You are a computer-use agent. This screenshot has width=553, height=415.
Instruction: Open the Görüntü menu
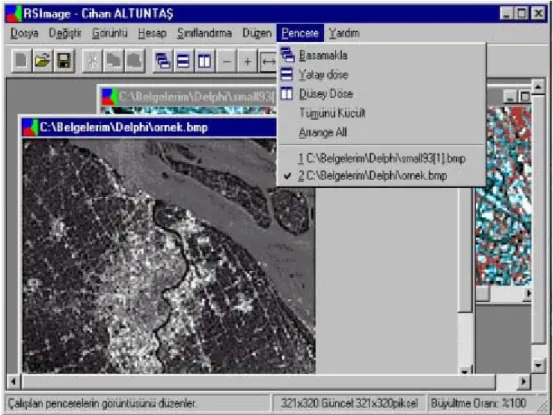point(110,33)
